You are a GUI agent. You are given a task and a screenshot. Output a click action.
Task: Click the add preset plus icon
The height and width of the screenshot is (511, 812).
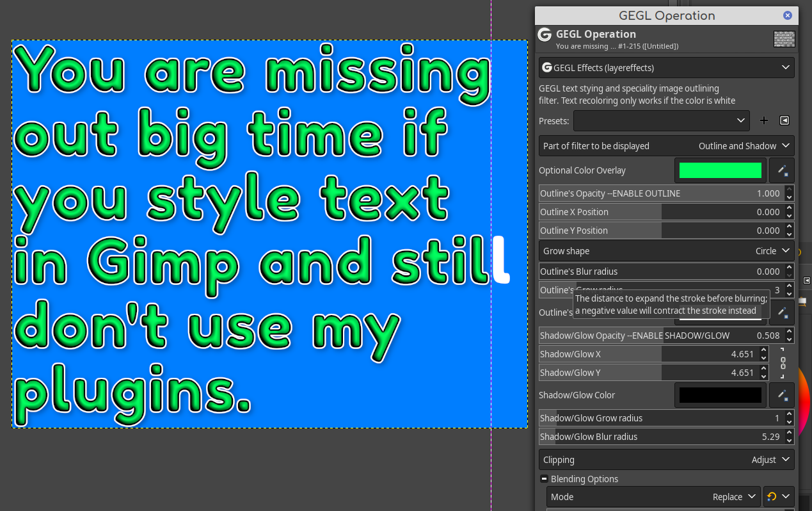point(763,120)
